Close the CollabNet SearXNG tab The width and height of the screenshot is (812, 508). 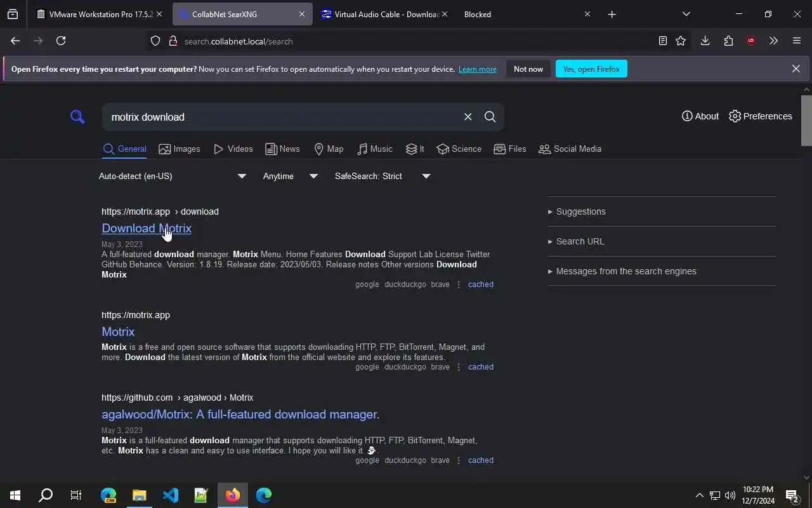click(301, 14)
